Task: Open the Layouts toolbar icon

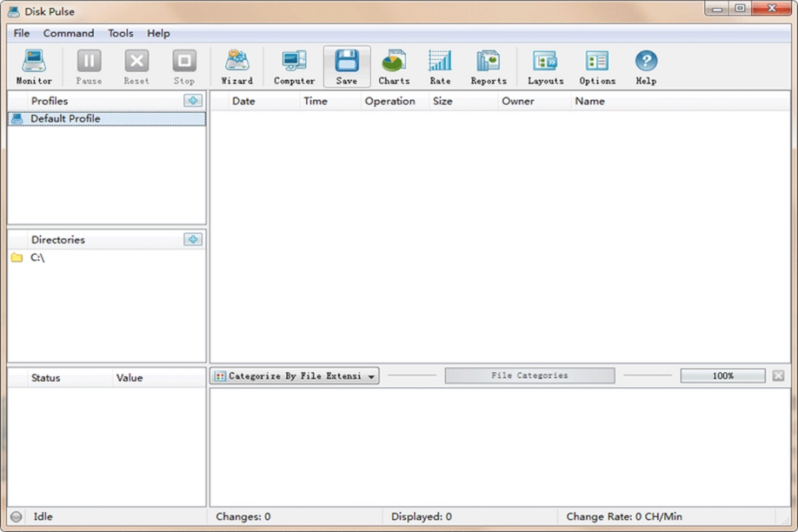Action: 545,66
